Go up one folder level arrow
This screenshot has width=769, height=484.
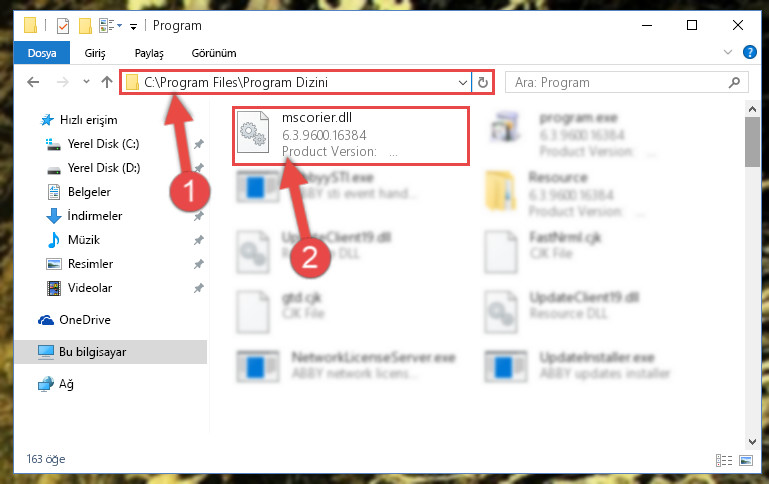[x=106, y=82]
